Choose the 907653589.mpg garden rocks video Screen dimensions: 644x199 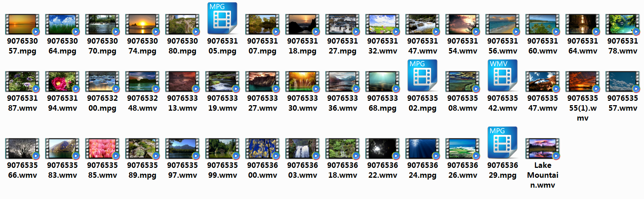pyautogui.click(x=142, y=148)
